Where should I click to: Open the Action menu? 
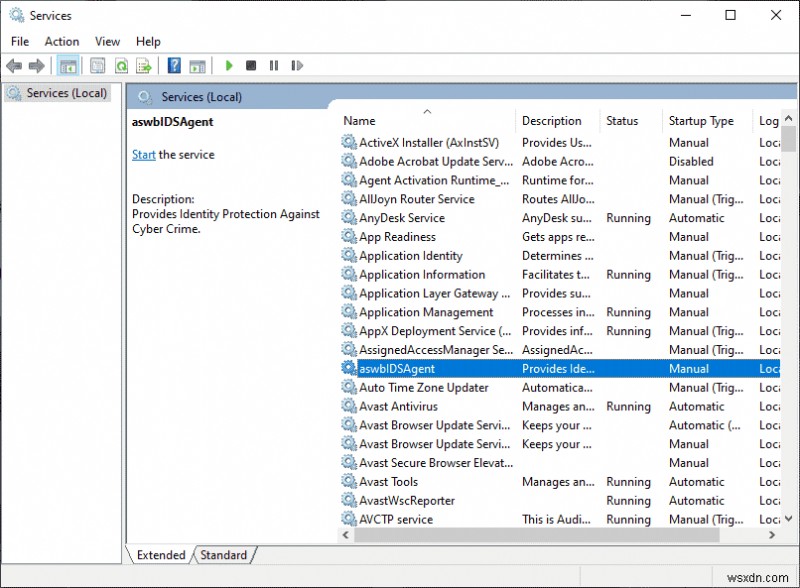pyautogui.click(x=61, y=41)
